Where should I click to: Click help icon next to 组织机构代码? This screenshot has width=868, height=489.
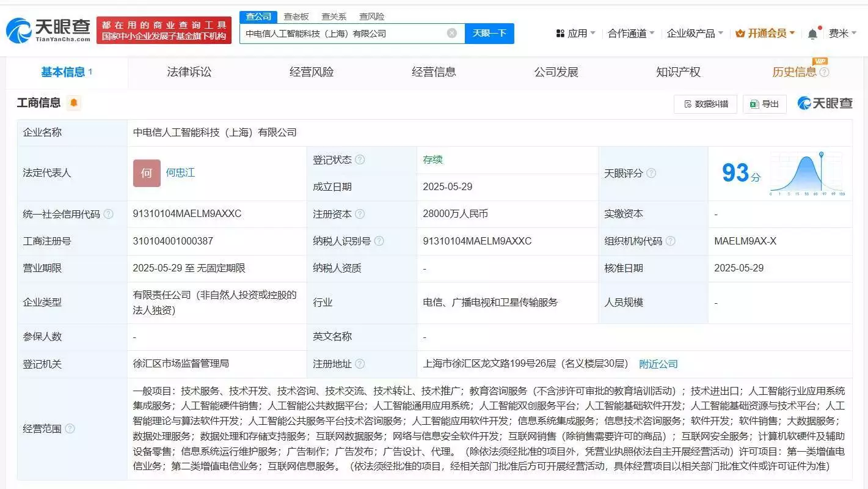tap(670, 241)
